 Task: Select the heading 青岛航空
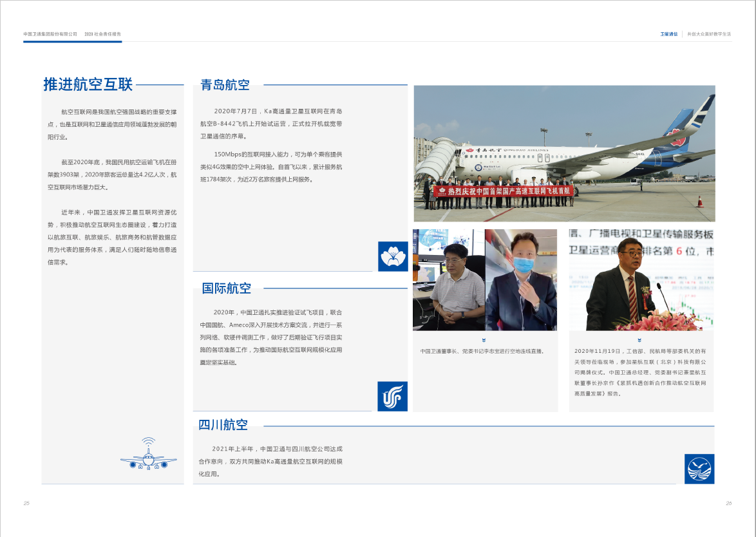point(225,85)
